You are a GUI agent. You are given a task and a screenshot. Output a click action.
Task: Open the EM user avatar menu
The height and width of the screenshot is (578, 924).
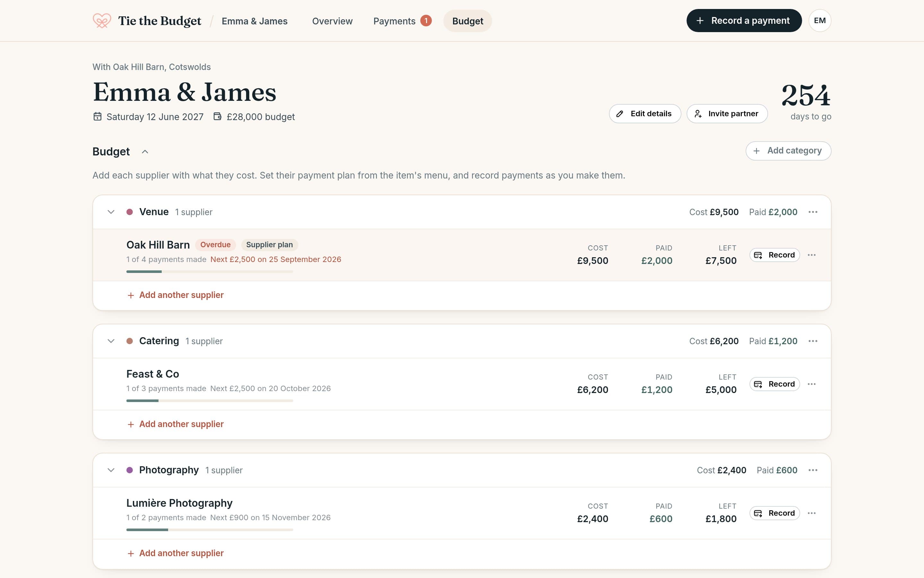click(819, 21)
